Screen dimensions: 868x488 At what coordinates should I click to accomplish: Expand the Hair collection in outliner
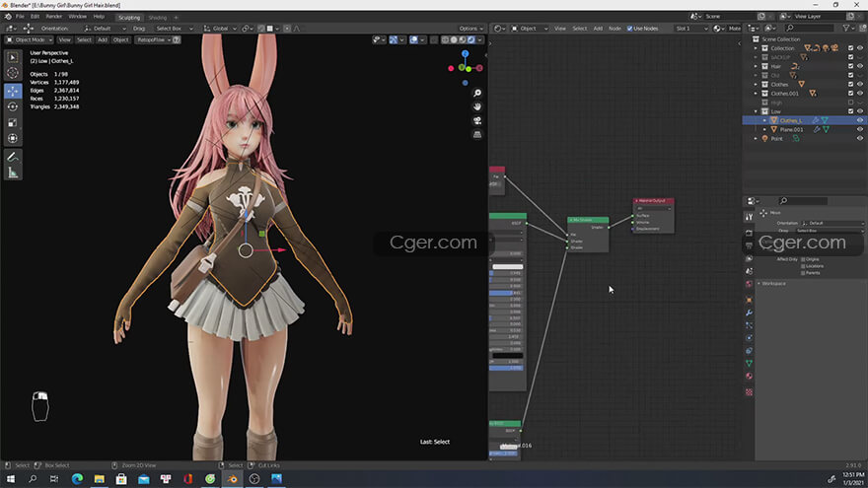[756, 66]
